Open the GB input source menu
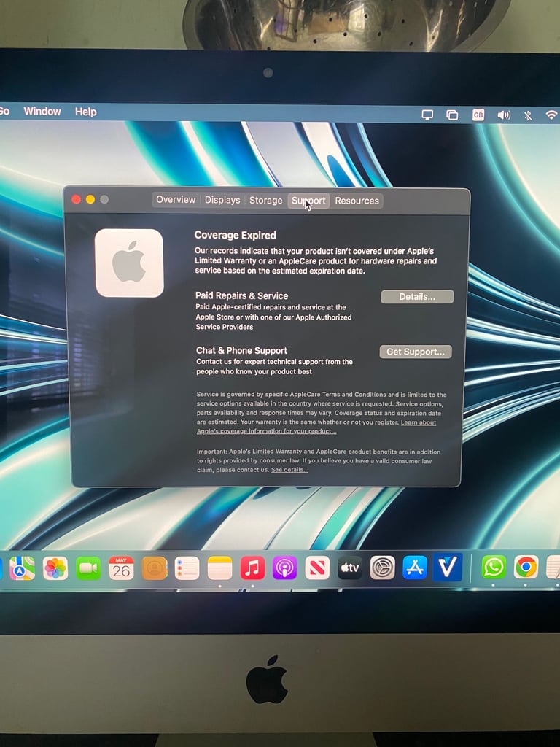Image resolution: width=560 pixels, height=747 pixels. pos(478,115)
